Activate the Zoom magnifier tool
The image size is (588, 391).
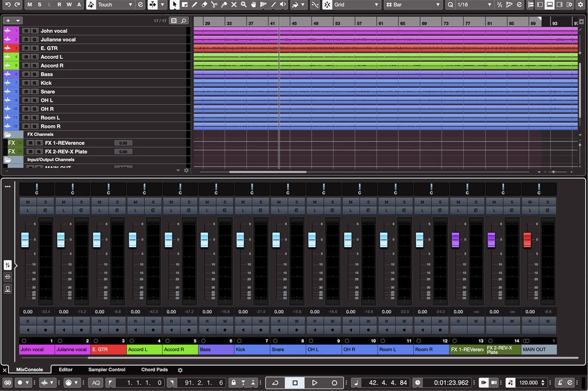pyautogui.click(x=243, y=5)
